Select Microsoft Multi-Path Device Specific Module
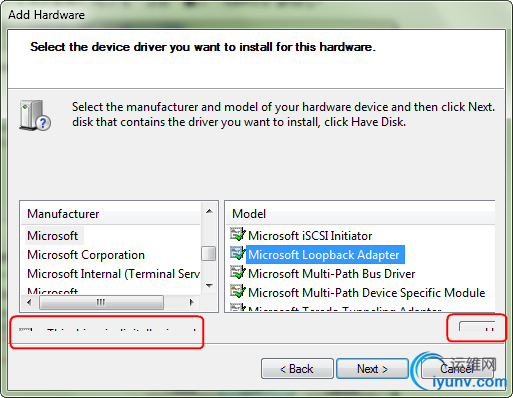Viewport: 513px width, 398px height. tap(367, 293)
